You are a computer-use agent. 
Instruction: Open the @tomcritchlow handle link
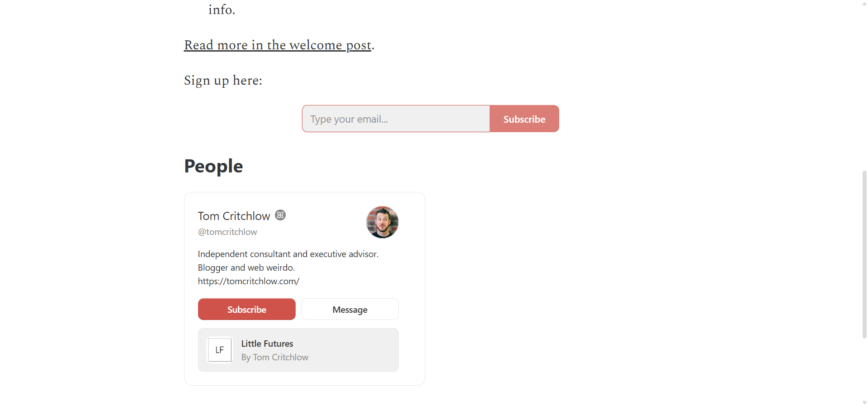click(227, 231)
